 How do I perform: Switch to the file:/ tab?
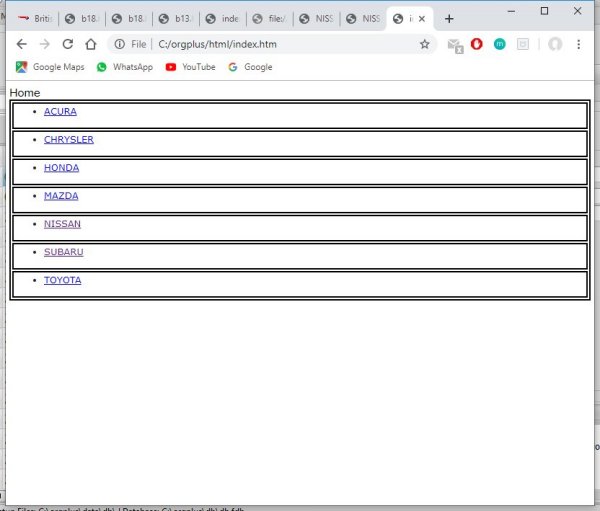[270, 19]
